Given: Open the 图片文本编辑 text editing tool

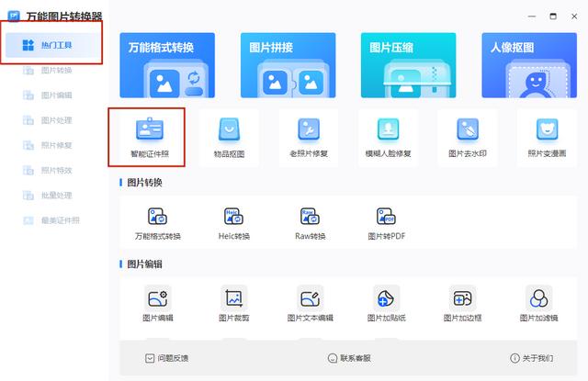Looking at the screenshot, I should coord(311,304).
